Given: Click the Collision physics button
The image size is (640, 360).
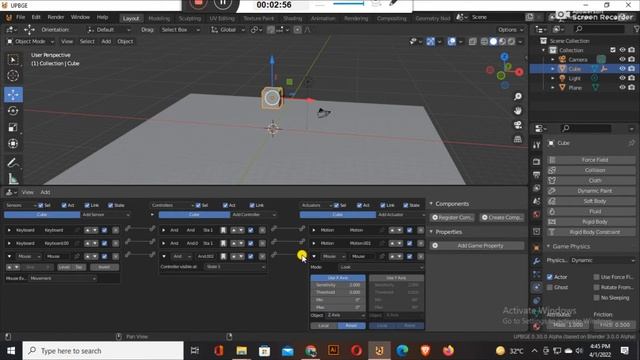Looking at the screenshot, I should pos(591,170).
